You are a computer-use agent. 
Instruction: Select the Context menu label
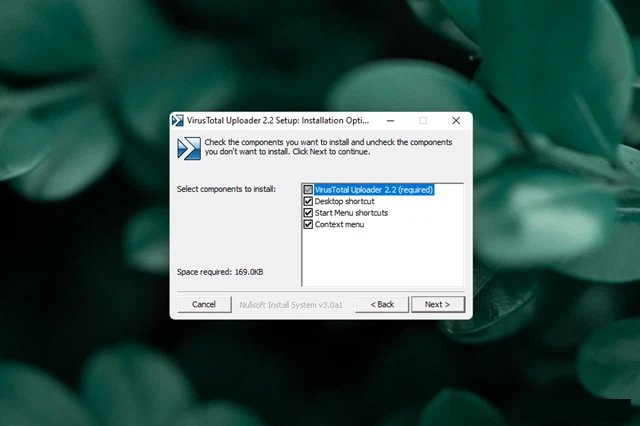pyautogui.click(x=339, y=224)
